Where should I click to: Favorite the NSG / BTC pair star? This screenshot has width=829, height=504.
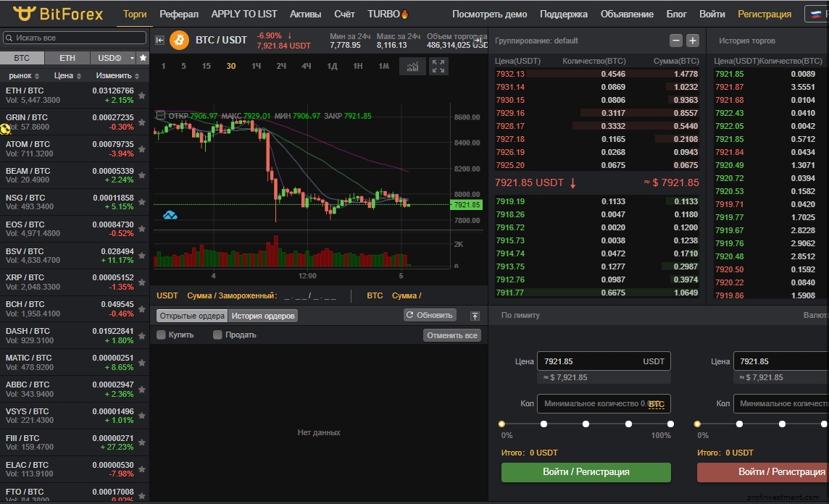(142, 202)
